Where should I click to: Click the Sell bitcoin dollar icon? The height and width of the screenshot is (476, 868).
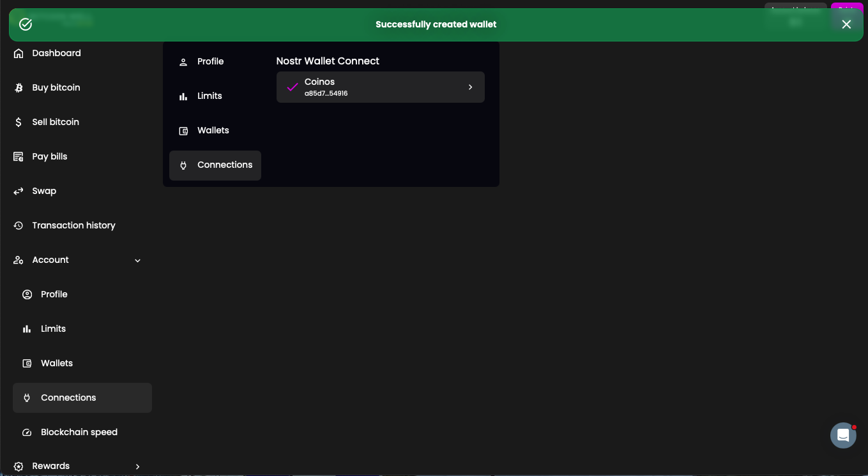click(19, 122)
